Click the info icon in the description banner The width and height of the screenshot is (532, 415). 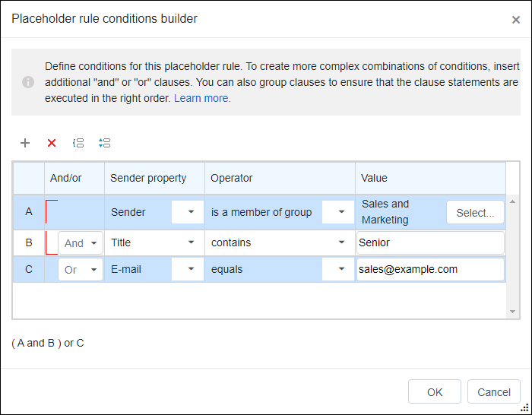(28, 82)
